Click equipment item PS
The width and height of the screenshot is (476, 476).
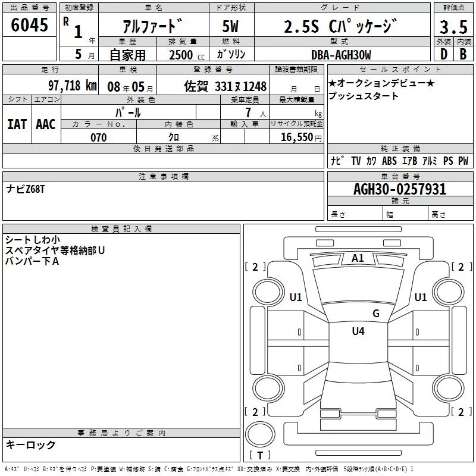coord(448,161)
